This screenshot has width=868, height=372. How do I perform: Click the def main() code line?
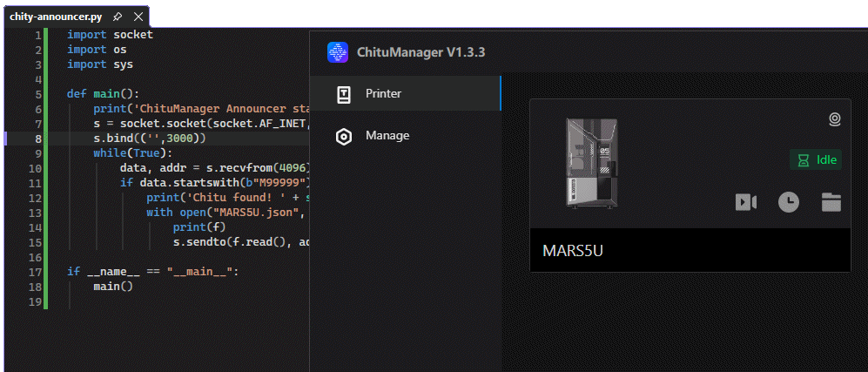pos(104,93)
